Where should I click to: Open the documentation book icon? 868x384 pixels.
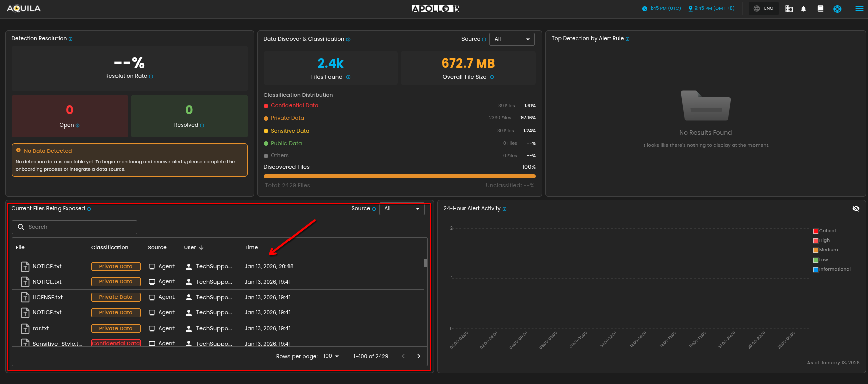(820, 9)
